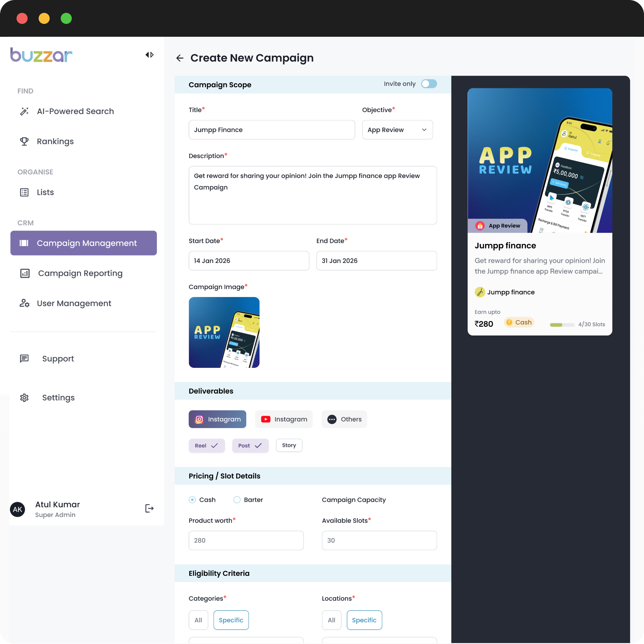Click the Campaign Image thumbnail
The width and height of the screenshot is (644, 644).
[224, 332]
